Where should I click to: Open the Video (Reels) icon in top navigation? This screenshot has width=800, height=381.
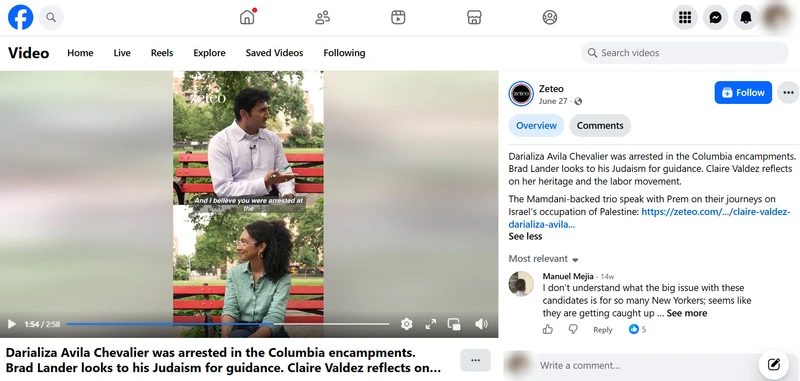click(398, 17)
